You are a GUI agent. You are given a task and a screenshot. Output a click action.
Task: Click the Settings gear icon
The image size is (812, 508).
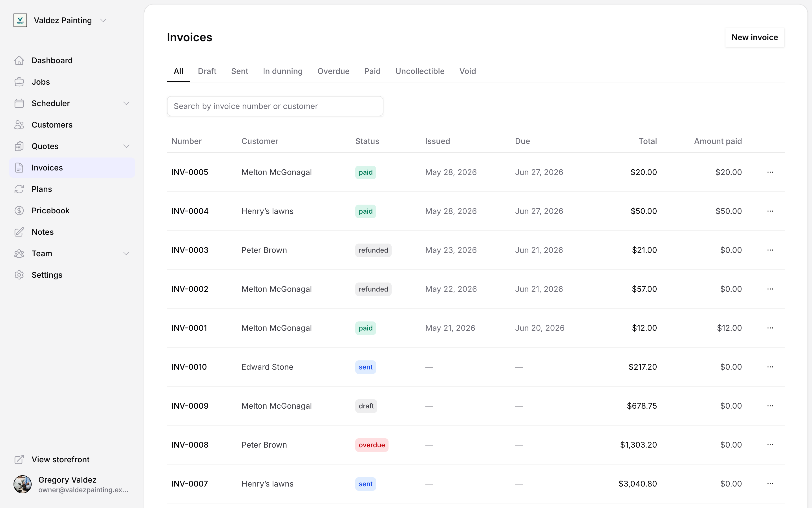[x=19, y=275]
